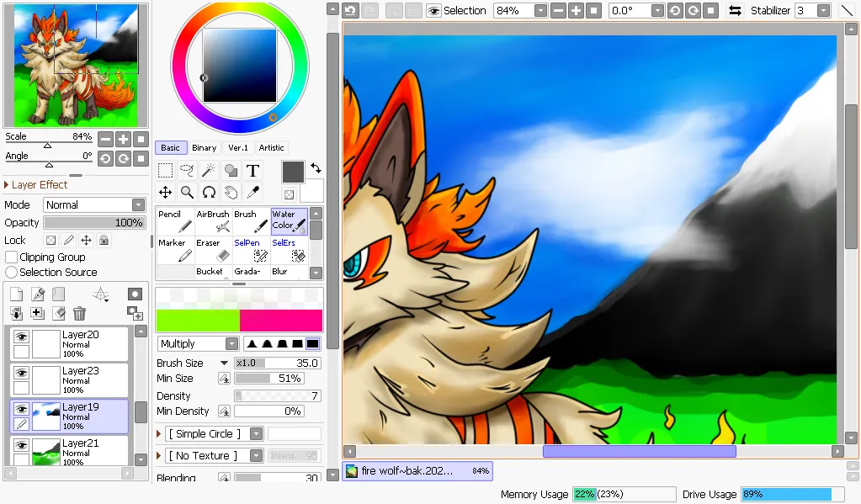Select the Selection Source radio button

(x=11, y=273)
